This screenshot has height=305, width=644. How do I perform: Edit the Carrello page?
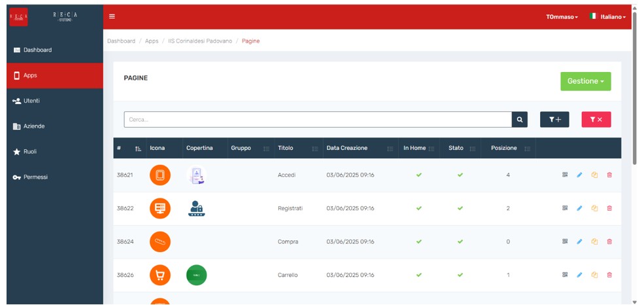(579, 275)
